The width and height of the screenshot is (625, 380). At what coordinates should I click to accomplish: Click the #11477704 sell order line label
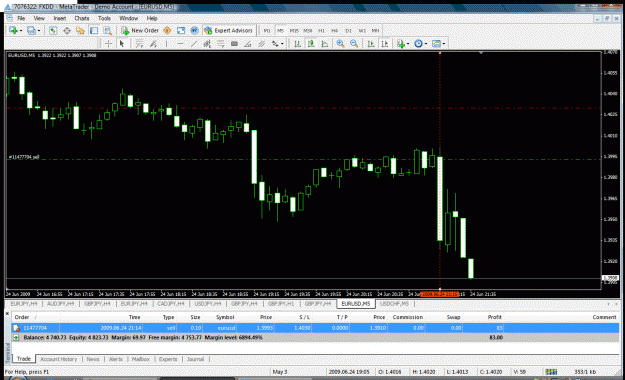tap(24, 157)
